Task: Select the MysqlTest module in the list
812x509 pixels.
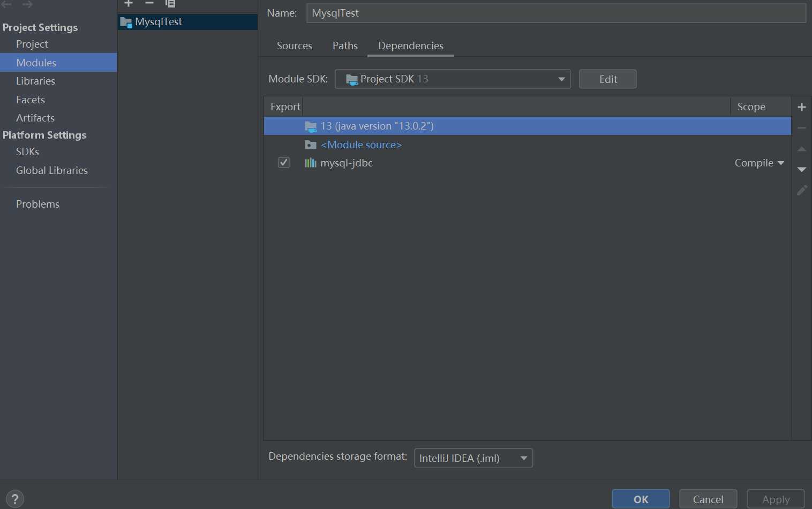Action: point(187,22)
